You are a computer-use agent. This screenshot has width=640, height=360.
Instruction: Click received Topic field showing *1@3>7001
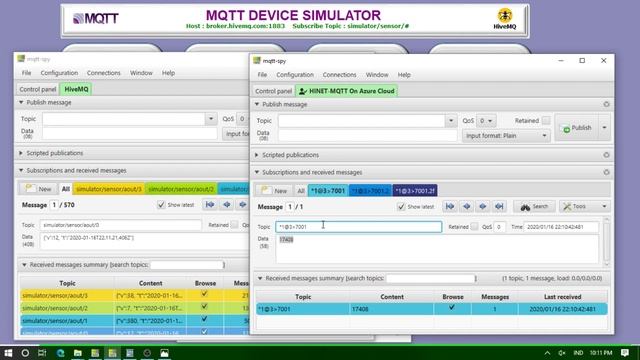pyautogui.click(x=358, y=227)
